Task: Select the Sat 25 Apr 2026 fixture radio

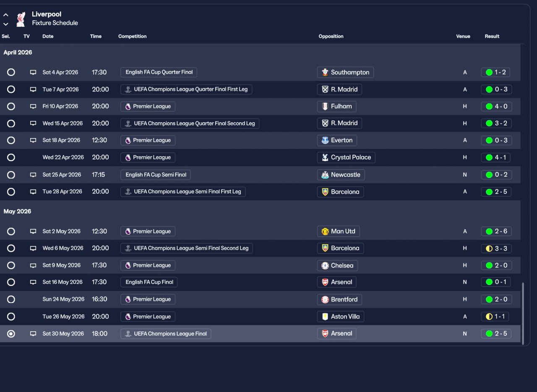Action: point(11,175)
